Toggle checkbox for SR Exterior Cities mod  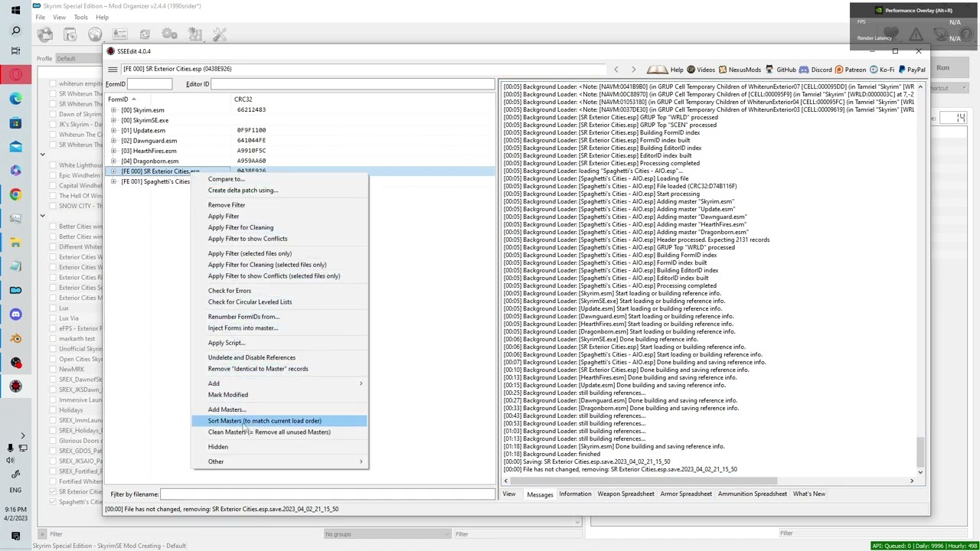point(52,492)
